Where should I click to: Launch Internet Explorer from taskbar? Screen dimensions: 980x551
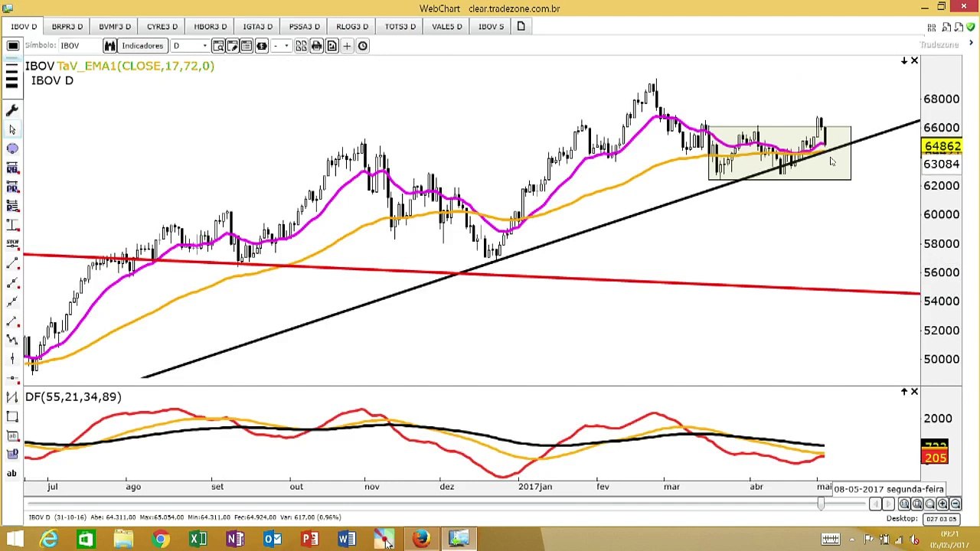49,540
